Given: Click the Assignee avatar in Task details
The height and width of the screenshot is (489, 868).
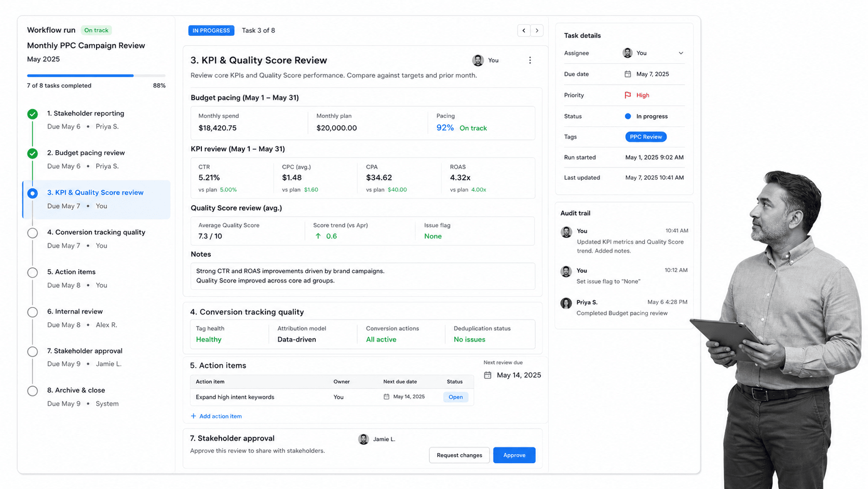Looking at the screenshot, I should pos(628,53).
